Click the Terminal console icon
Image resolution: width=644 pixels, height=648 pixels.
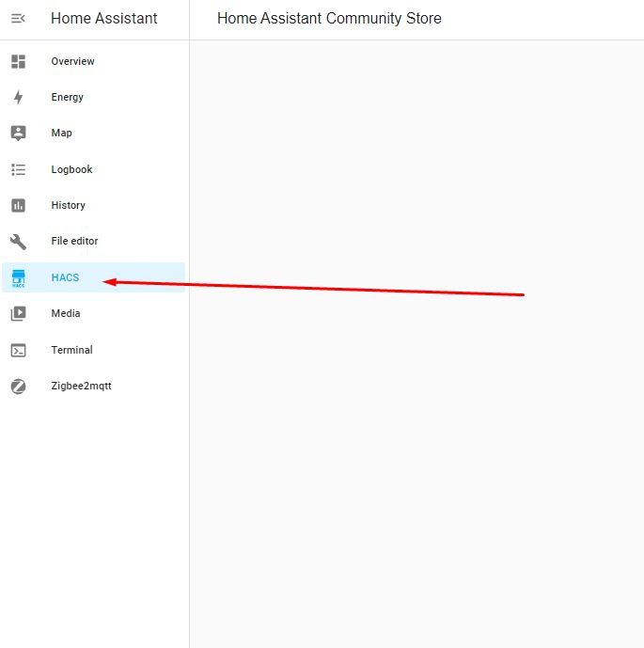(x=18, y=350)
